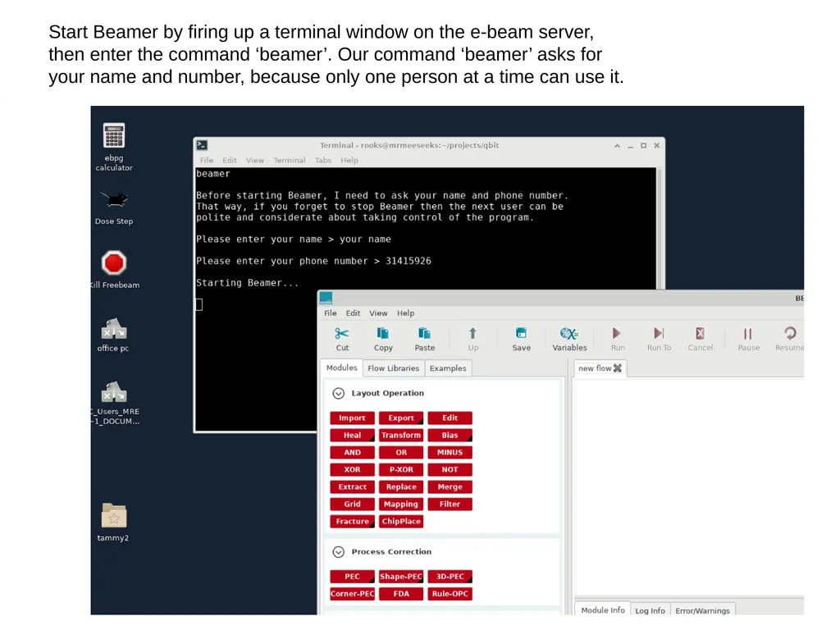Click the Run play icon
840x630 pixels.
[x=617, y=334]
